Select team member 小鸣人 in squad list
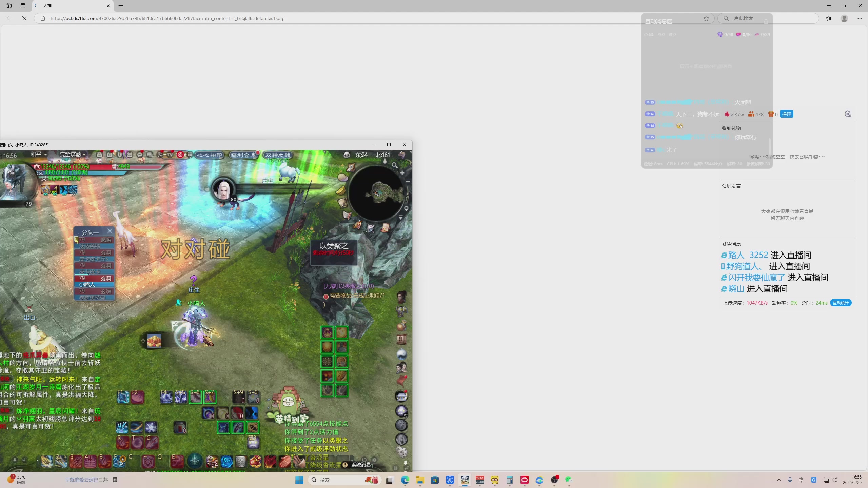The width and height of the screenshot is (868, 488). (94, 281)
